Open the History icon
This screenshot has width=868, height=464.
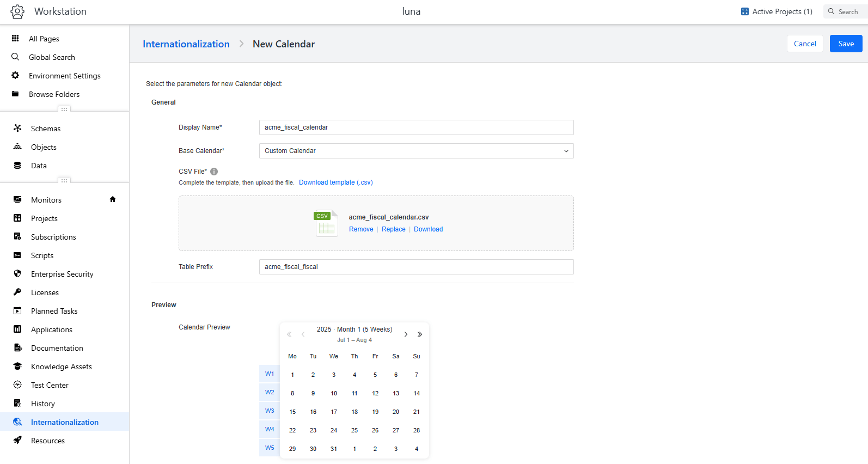coord(17,403)
